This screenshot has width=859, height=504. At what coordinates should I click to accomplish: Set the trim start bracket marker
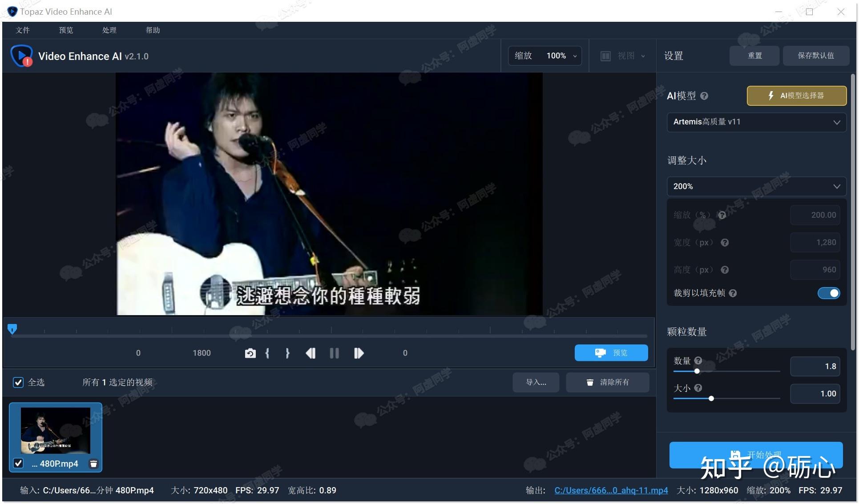(267, 353)
